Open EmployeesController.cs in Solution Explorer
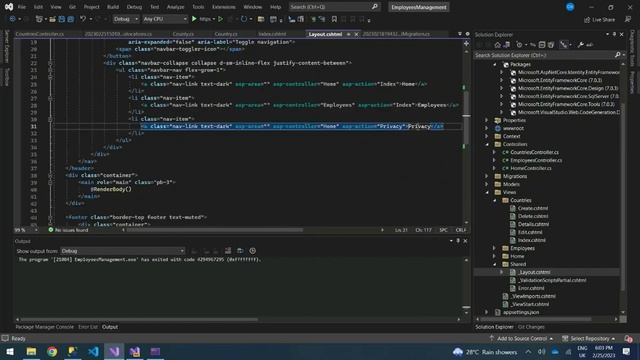This screenshot has height=360, width=640. [x=536, y=160]
